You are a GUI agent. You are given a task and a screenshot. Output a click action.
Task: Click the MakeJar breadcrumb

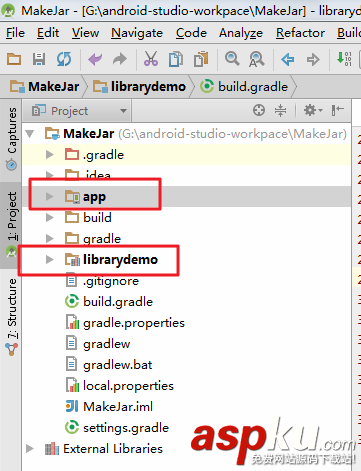(x=45, y=87)
